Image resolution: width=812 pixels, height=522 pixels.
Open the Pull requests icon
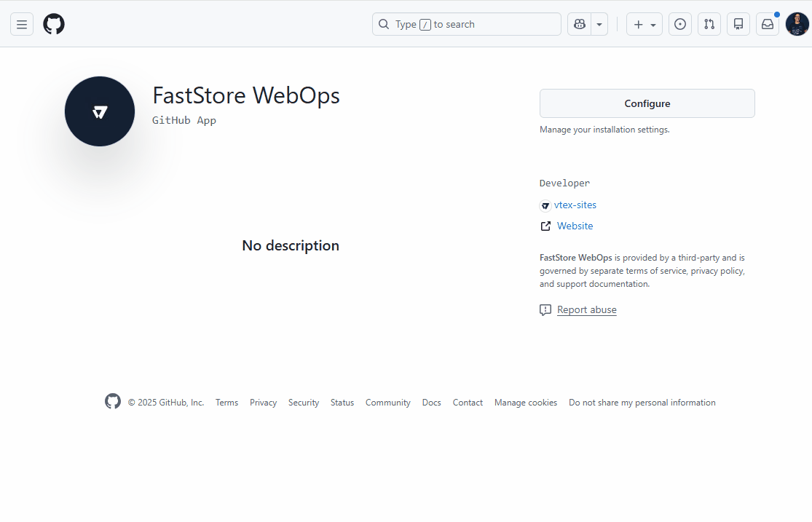point(709,24)
